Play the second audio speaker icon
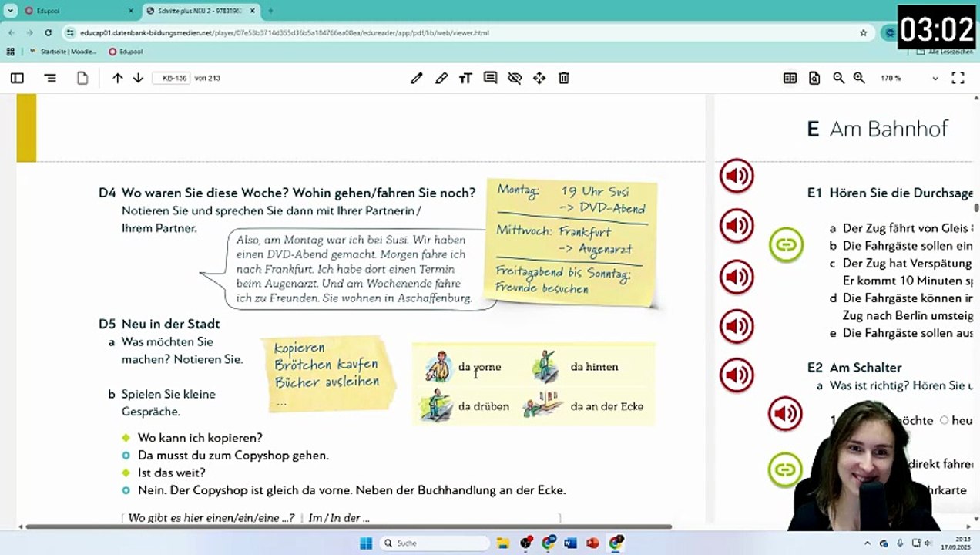 [x=737, y=227]
